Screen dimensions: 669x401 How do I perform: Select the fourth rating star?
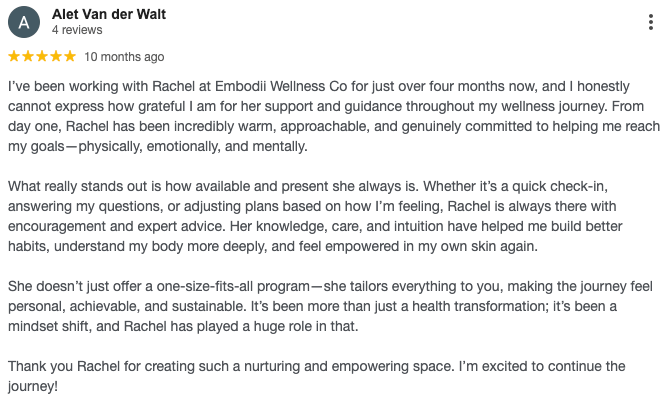[x=54, y=57]
